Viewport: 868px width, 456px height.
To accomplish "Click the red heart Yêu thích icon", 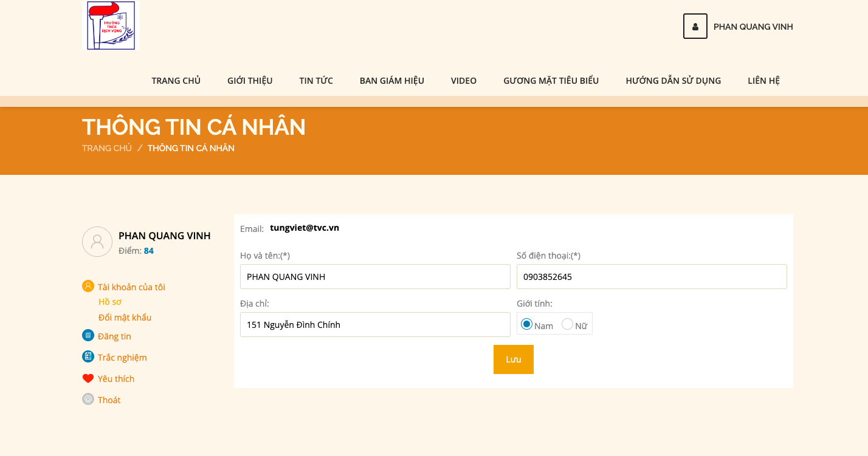I will [88, 378].
